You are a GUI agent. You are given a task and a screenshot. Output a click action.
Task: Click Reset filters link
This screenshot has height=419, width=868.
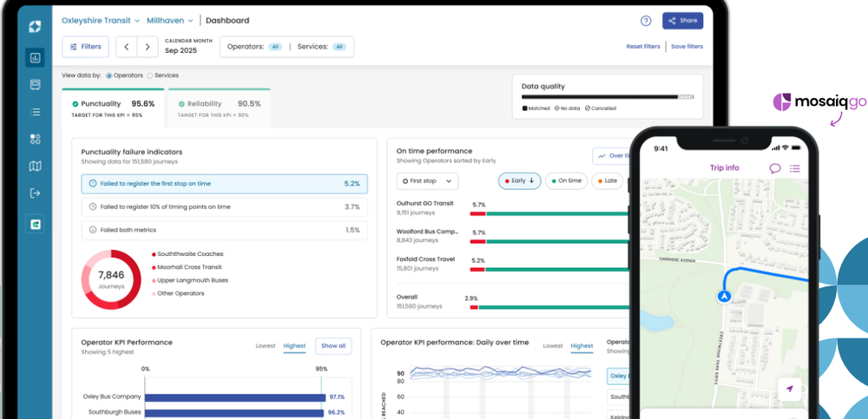point(642,47)
